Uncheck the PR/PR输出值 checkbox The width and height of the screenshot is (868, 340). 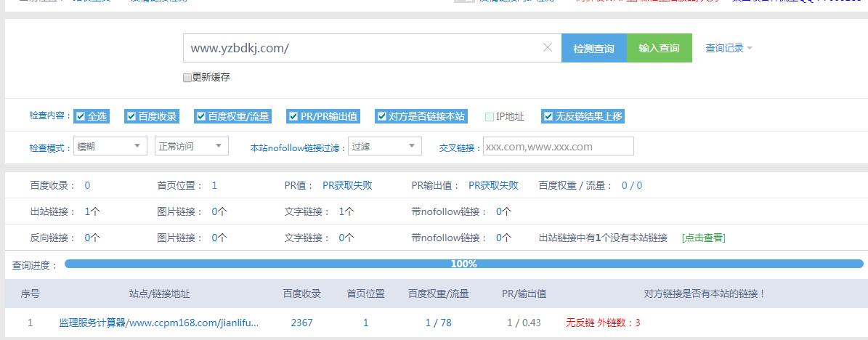[x=293, y=116]
